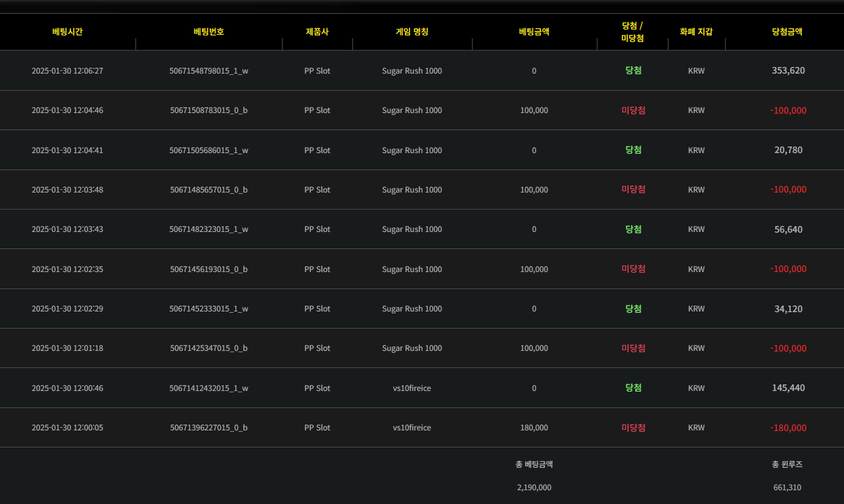Select bet time 2025-01-30 12:01:18
844x504 pixels.
68,348
